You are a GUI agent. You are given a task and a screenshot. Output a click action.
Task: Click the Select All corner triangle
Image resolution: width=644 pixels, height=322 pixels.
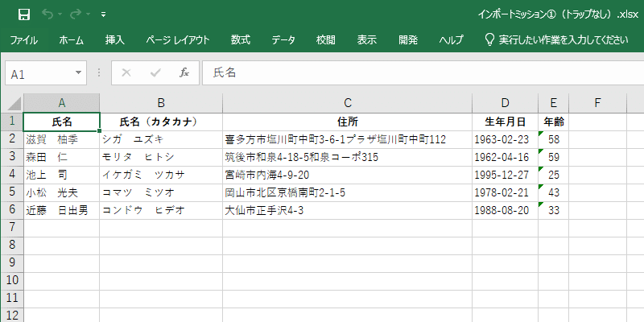(14, 103)
